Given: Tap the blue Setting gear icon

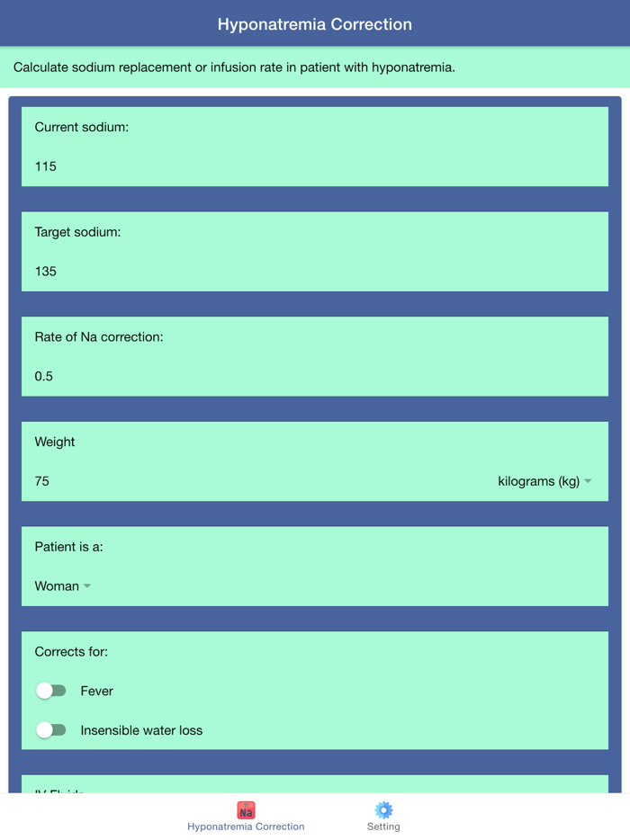Looking at the screenshot, I should click(x=383, y=809).
